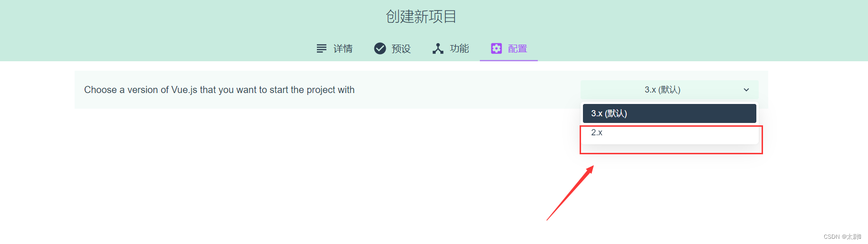Click the CSDN watermark text
Image resolution: width=868 pixels, height=244 pixels.
(x=842, y=236)
